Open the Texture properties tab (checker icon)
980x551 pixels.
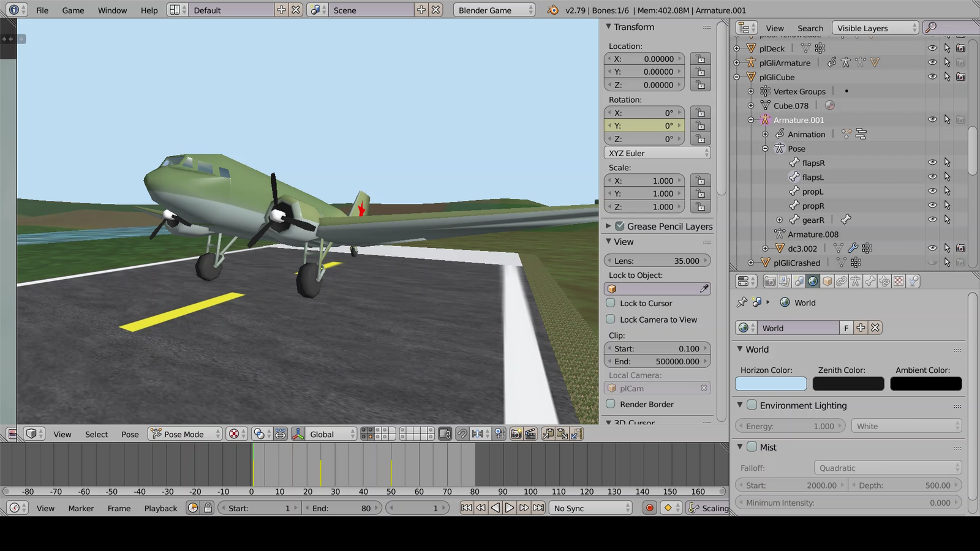coord(899,281)
